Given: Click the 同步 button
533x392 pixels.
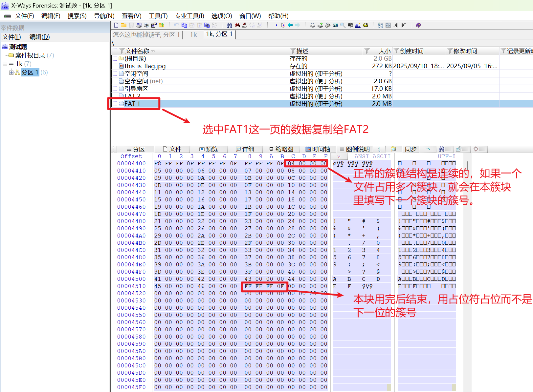Looking at the screenshot, I should pyautogui.click(x=411, y=149).
